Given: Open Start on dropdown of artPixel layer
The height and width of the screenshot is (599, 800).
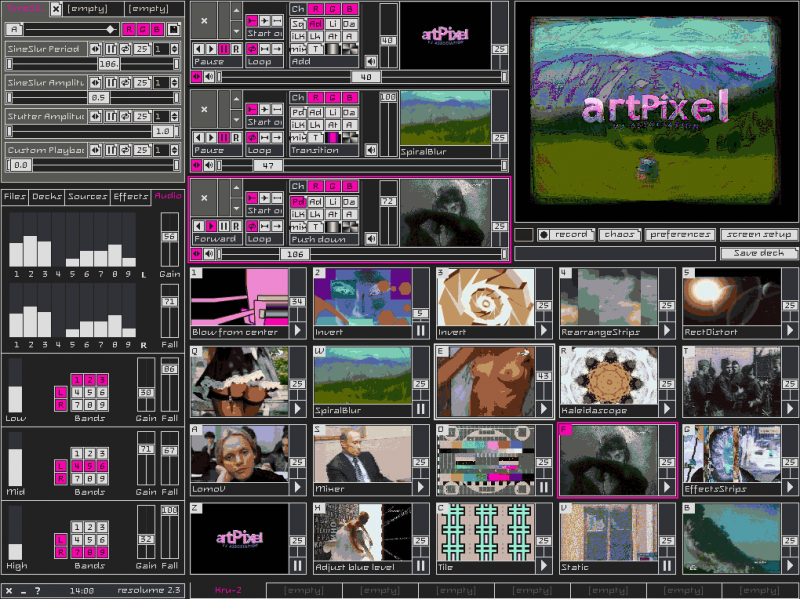Looking at the screenshot, I should tap(264, 34).
